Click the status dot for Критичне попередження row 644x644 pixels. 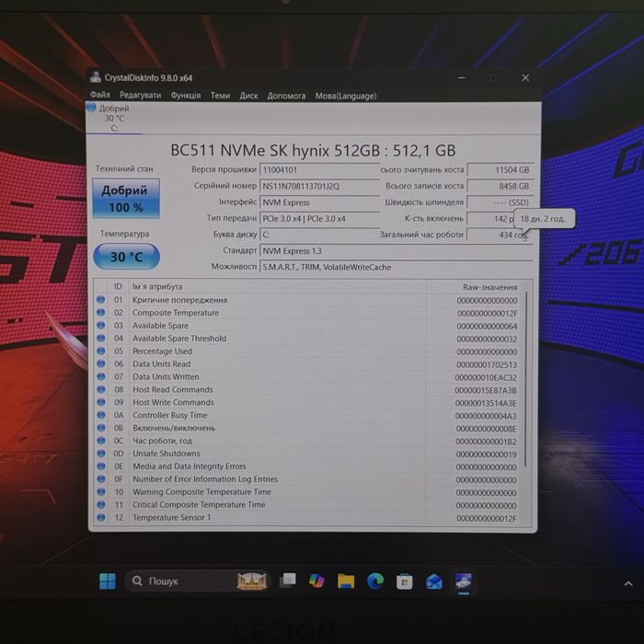coord(100,300)
